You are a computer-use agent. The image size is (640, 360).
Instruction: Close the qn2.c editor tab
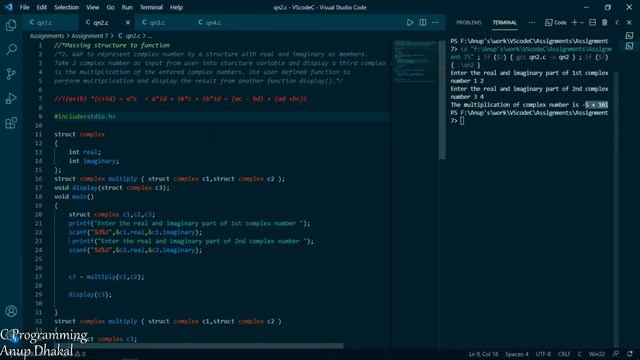pyautogui.click(x=128, y=22)
